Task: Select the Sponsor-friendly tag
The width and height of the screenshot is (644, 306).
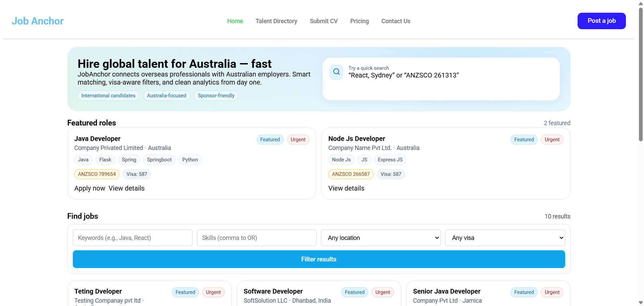Action: 216,96
